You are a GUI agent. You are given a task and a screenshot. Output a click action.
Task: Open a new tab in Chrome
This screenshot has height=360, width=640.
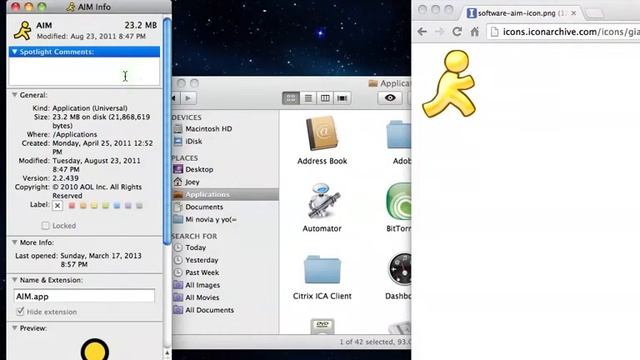pyautogui.click(x=594, y=13)
